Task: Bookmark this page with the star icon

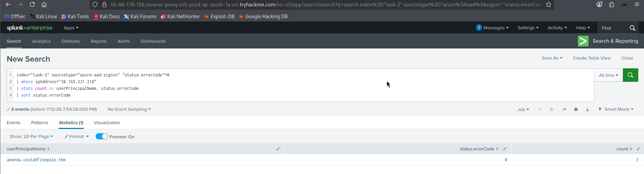Action: click(x=549, y=4)
